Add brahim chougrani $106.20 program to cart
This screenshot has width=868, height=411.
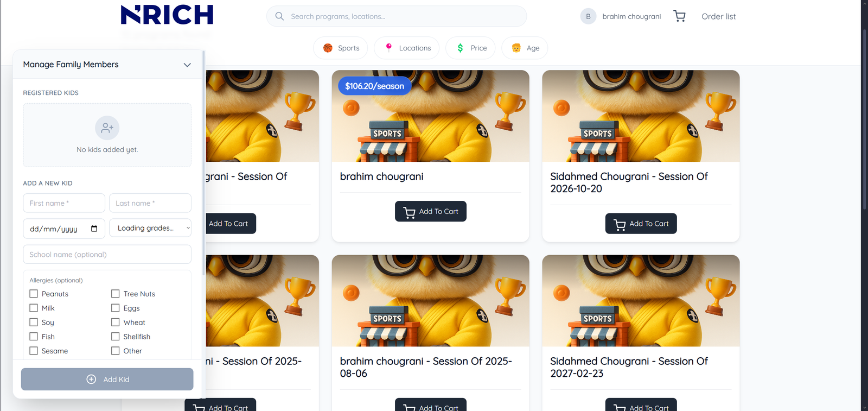[x=431, y=211]
